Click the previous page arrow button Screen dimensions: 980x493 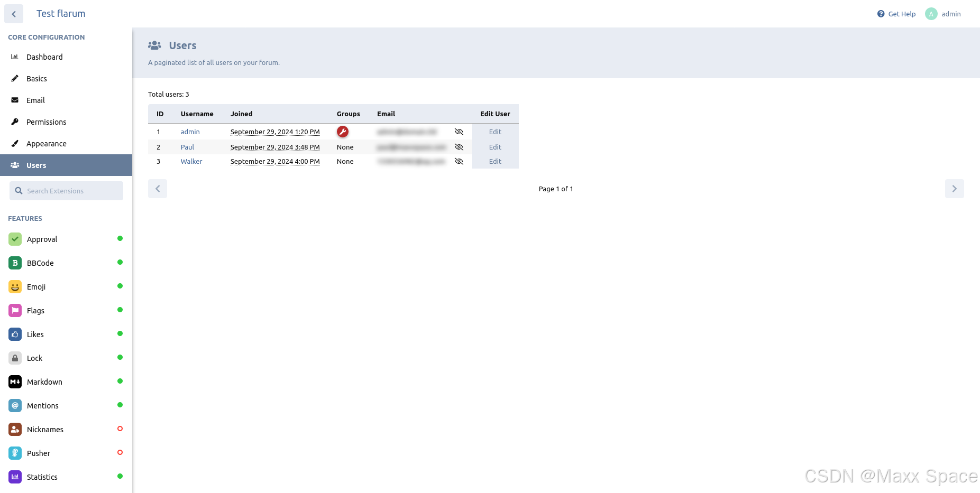click(158, 189)
